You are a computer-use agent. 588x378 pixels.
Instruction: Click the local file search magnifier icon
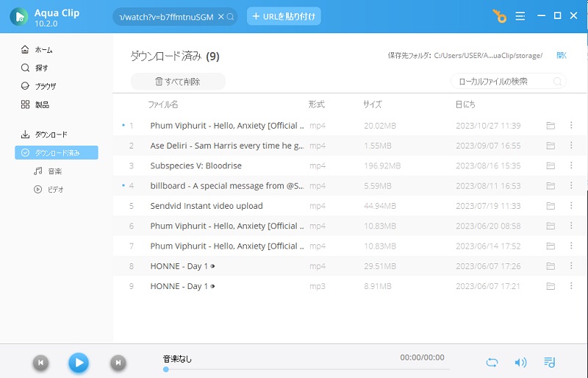tap(558, 82)
